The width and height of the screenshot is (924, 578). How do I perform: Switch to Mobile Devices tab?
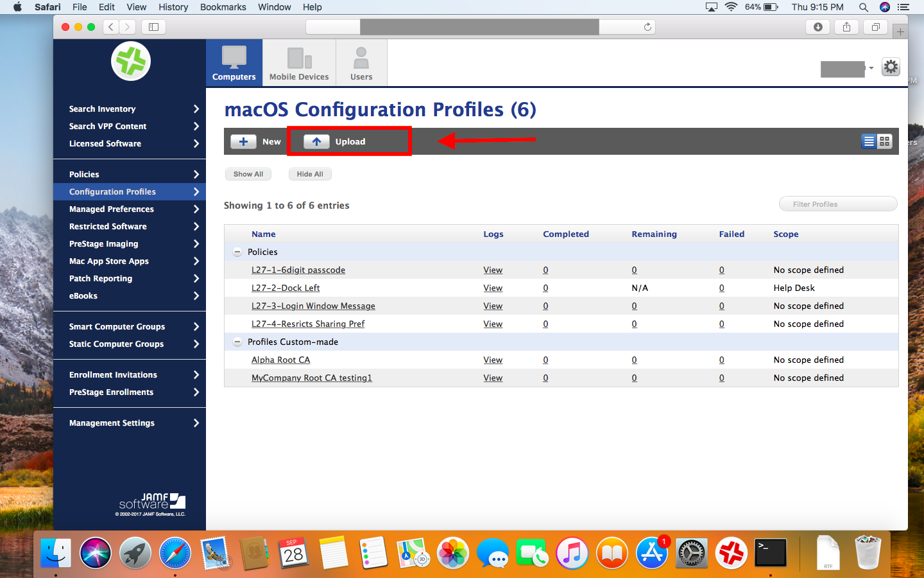(x=299, y=62)
